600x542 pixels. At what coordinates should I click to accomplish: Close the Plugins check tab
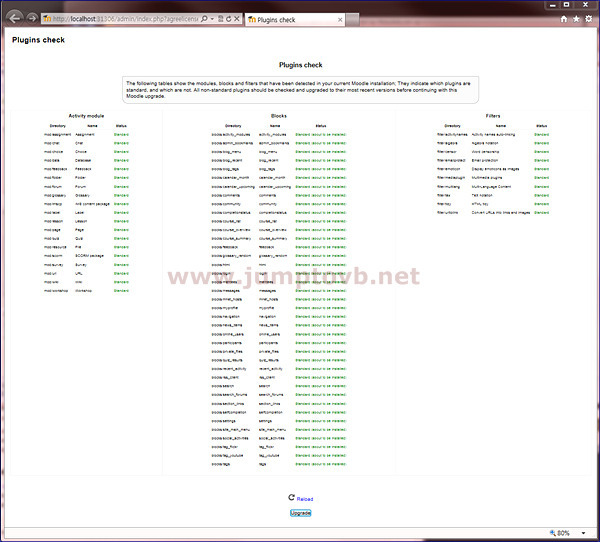[x=340, y=20]
